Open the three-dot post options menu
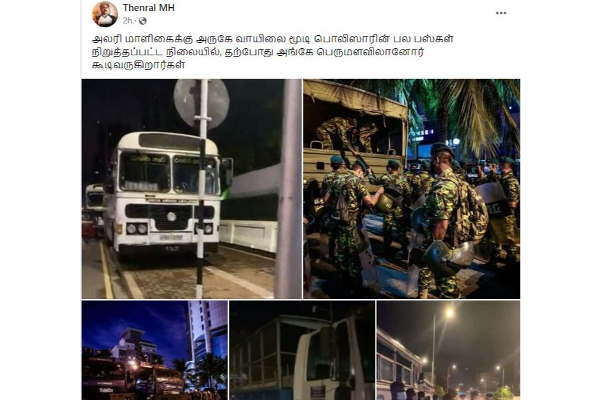This screenshot has height=400, width=600. coord(501,13)
